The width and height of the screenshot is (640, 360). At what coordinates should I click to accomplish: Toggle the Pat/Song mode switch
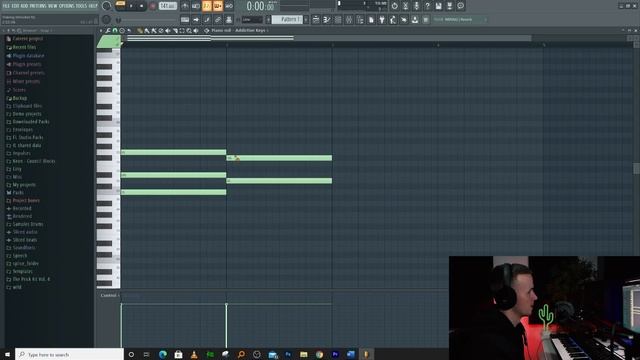(x=120, y=5)
